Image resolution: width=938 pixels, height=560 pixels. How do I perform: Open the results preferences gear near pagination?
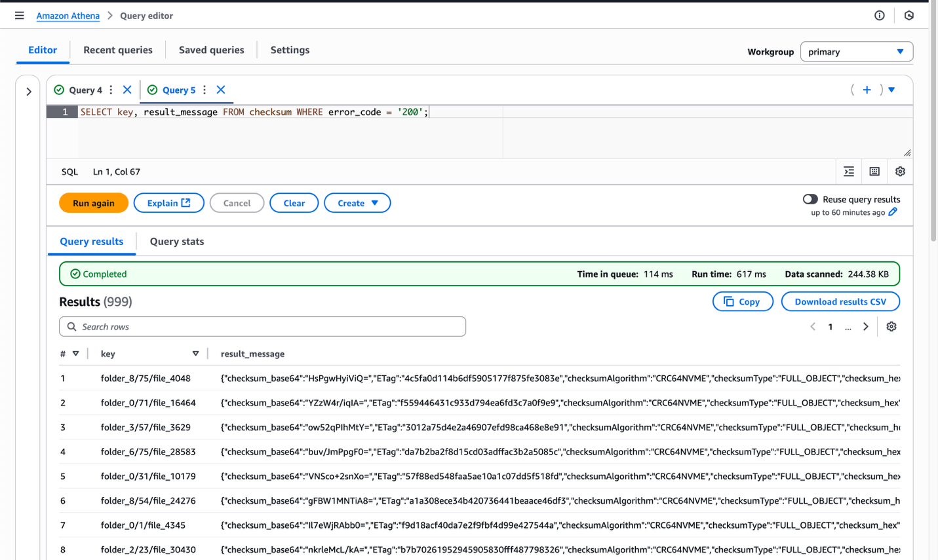pyautogui.click(x=891, y=326)
